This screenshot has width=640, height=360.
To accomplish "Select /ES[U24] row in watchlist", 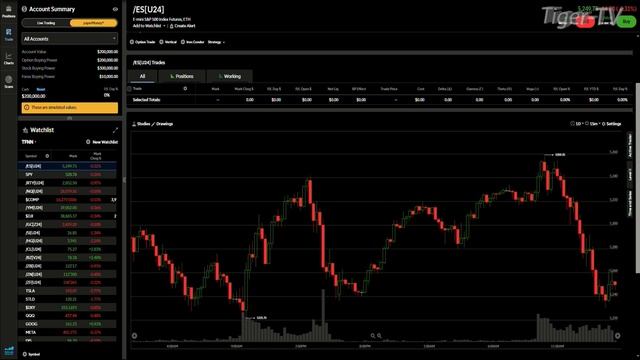I will click(x=67, y=166).
